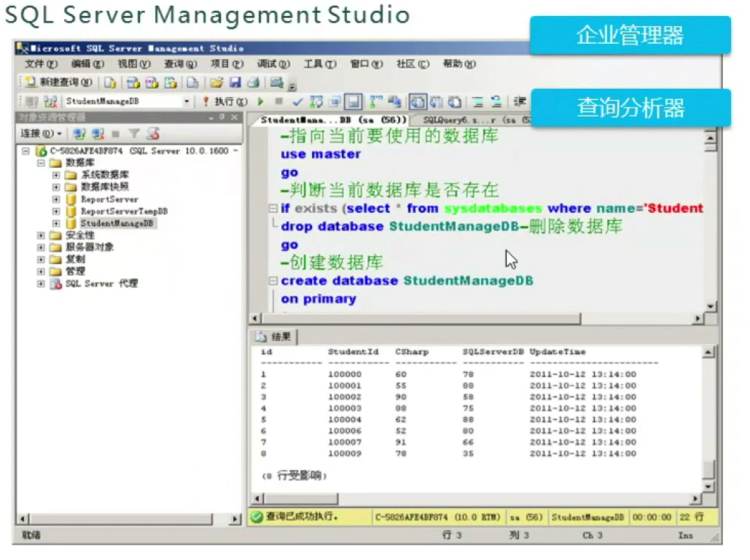The height and width of the screenshot is (560, 750).
Task: Open file with the folder icon
Action: 216,82
